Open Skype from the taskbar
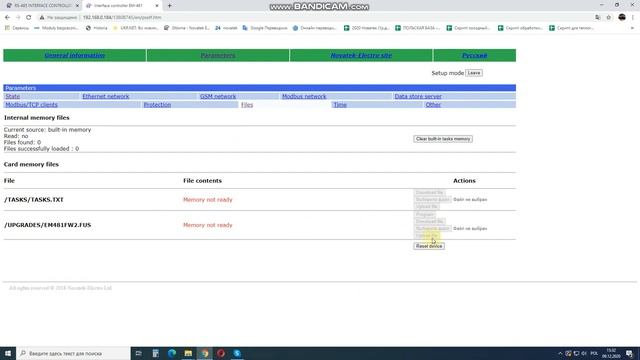 (x=237, y=353)
